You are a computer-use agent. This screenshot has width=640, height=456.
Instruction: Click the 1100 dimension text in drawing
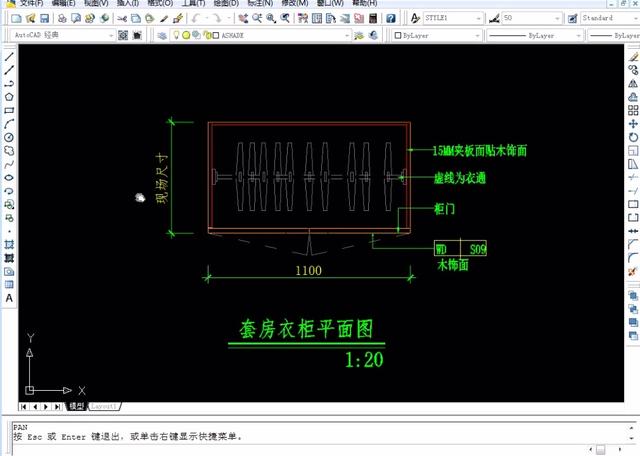tap(309, 270)
